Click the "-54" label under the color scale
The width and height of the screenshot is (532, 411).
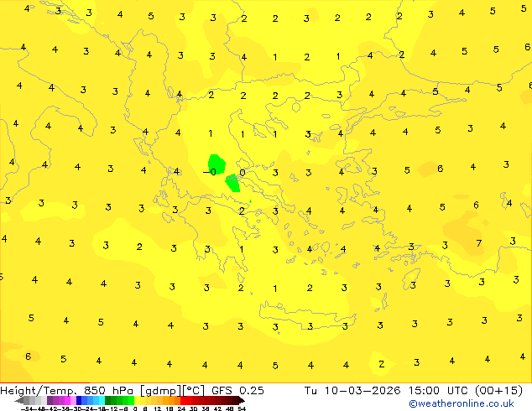[x=27, y=408]
